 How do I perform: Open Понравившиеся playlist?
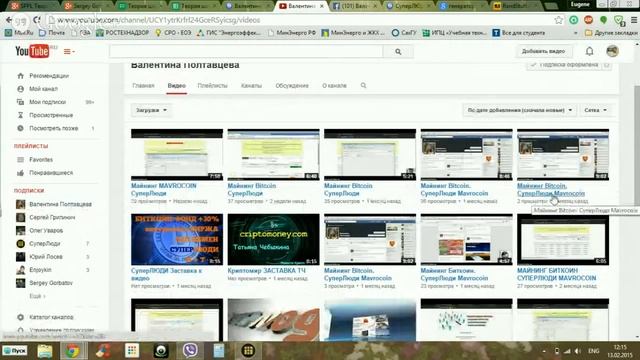(51, 173)
